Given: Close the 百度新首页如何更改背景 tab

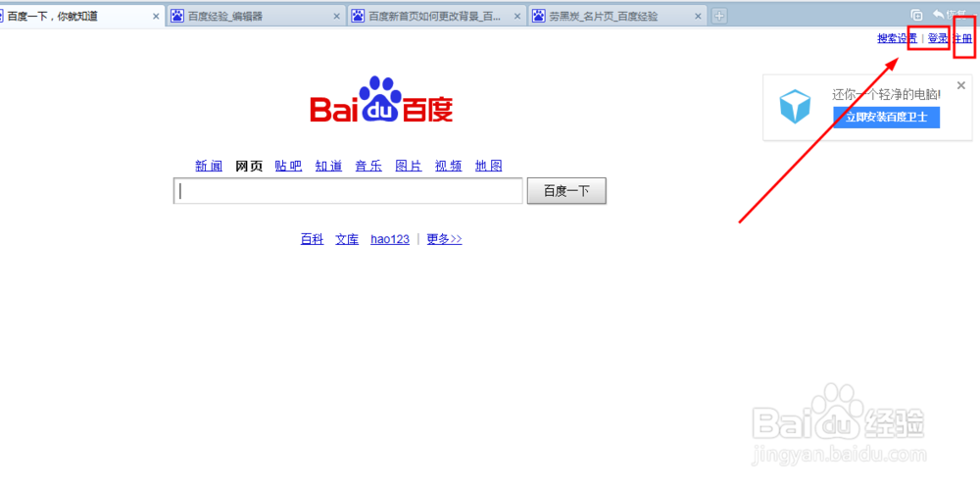Looking at the screenshot, I should pyautogui.click(x=516, y=17).
